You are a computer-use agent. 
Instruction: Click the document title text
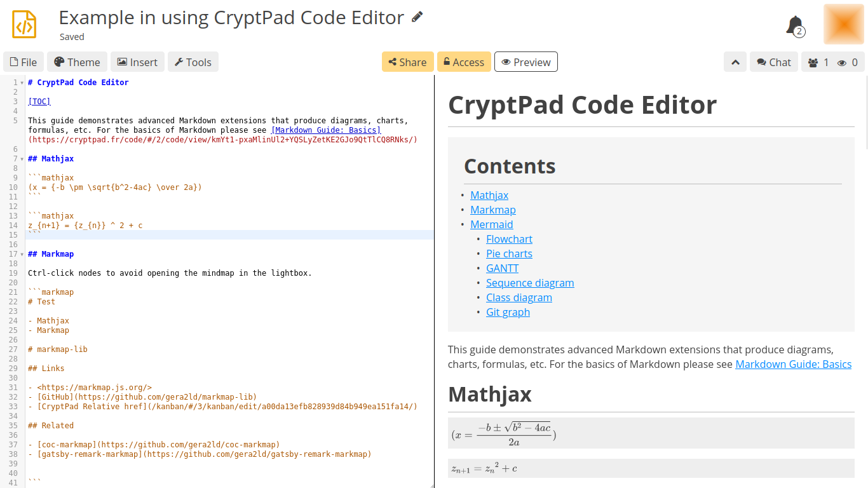[231, 17]
